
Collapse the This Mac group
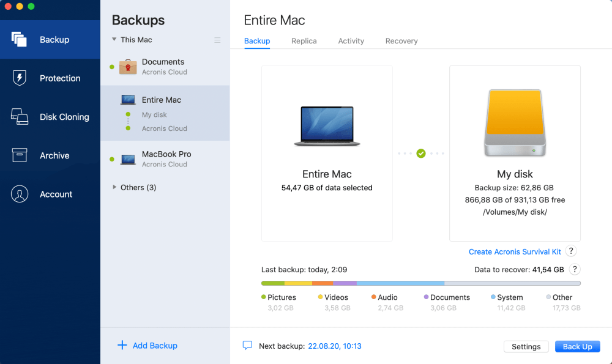[x=114, y=40]
